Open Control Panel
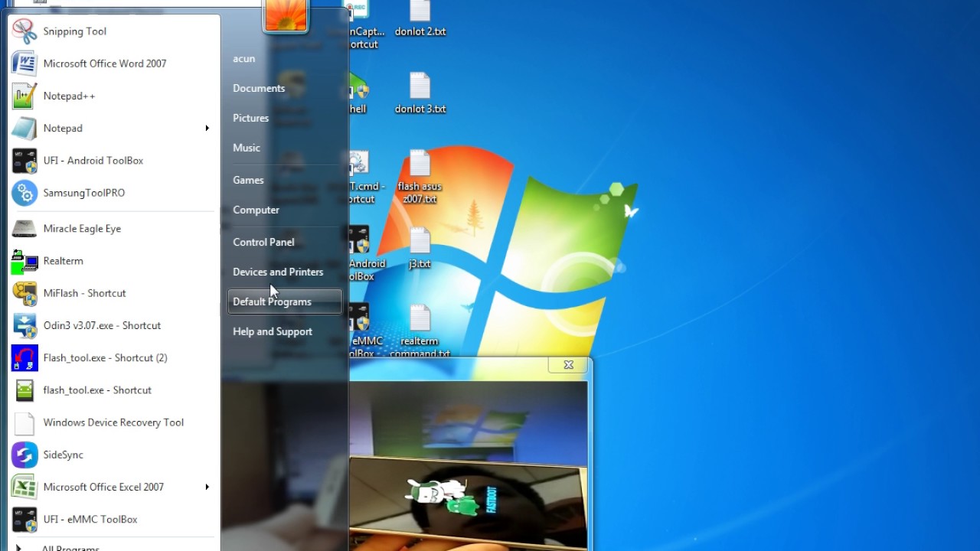This screenshot has width=980, height=551. tap(263, 242)
